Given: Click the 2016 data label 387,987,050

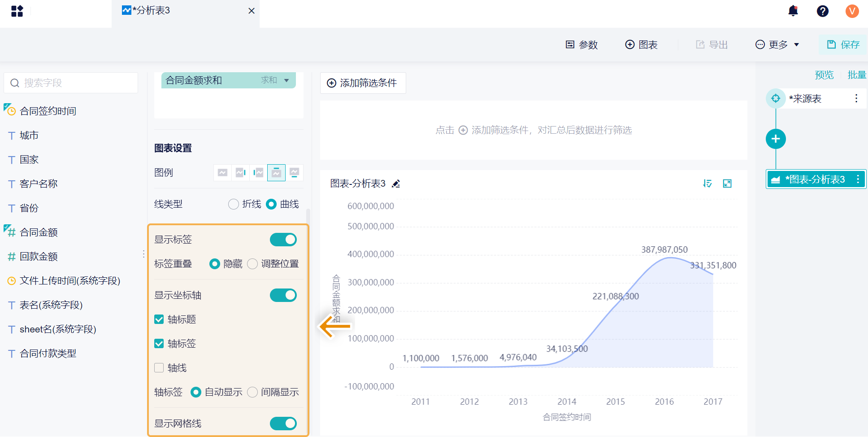Looking at the screenshot, I should coord(664,249).
